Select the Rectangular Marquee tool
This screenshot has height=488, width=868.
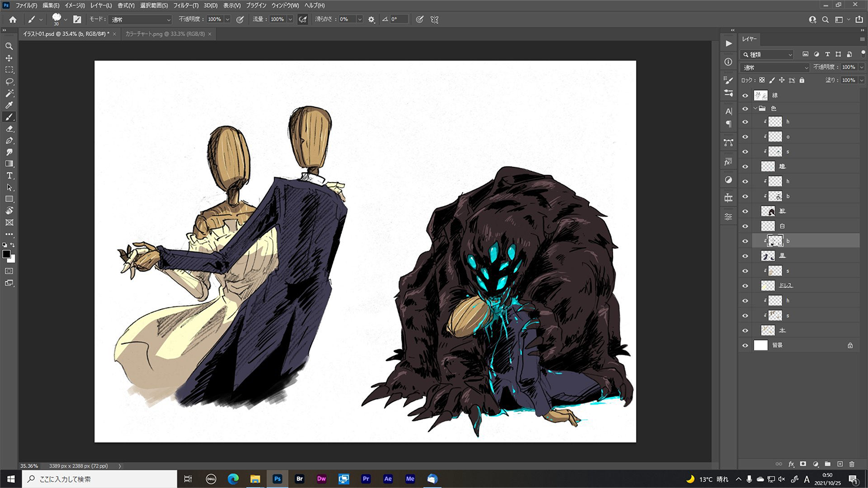tap(9, 70)
